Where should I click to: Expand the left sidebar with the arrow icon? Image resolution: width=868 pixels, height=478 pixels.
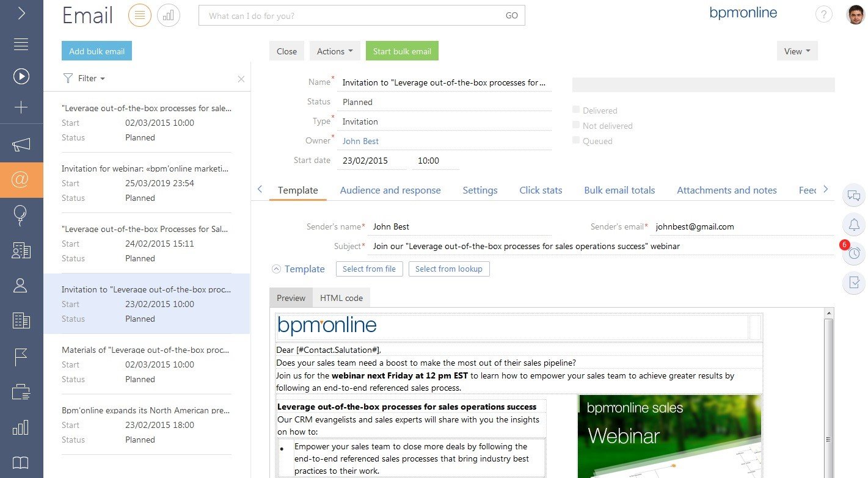[21, 13]
